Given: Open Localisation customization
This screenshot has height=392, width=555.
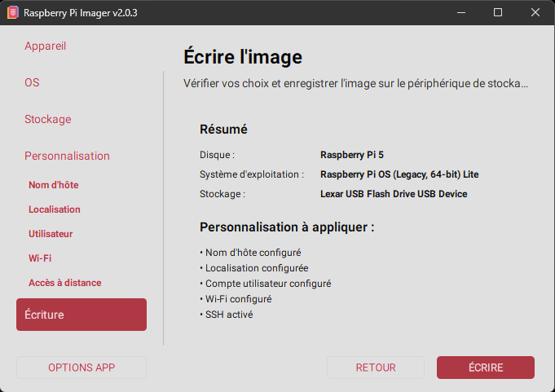Looking at the screenshot, I should click(55, 209).
